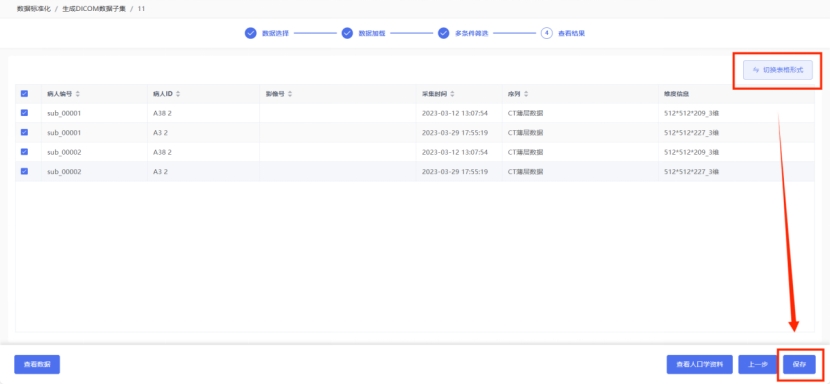
Task: Sort by 病人编号 using its sort arrows
Action: (78, 94)
